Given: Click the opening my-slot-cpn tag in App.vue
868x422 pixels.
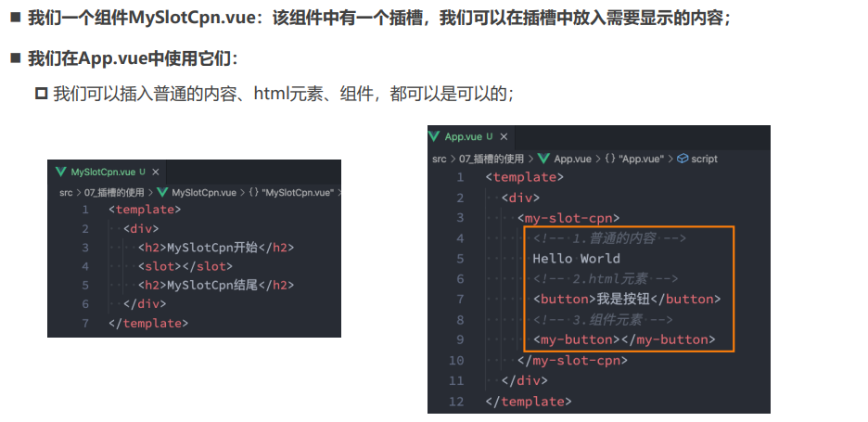Looking at the screenshot, I should coord(568,218).
